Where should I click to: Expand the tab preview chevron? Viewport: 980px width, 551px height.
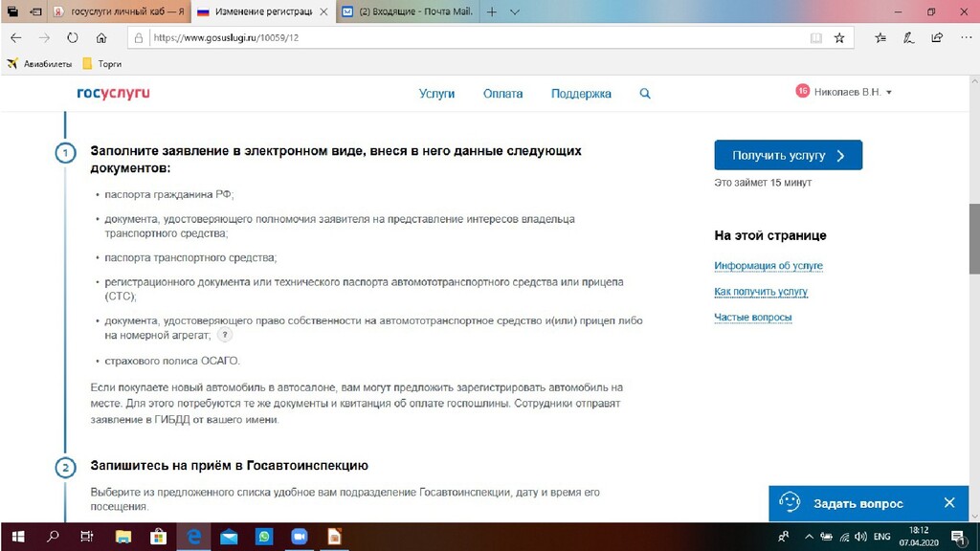click(x=514, y=11)
